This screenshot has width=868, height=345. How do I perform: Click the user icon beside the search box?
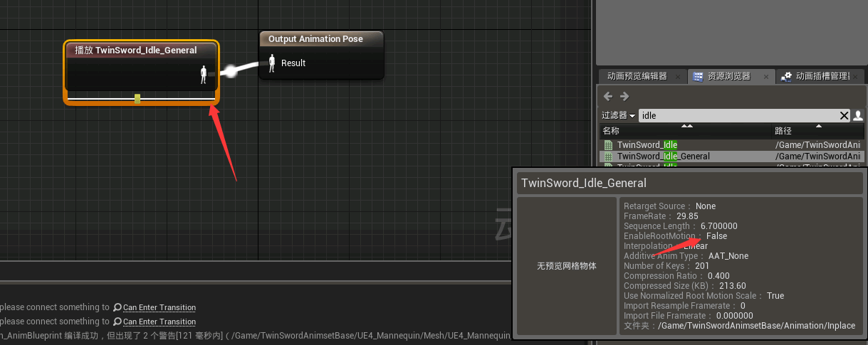pos(858,115)
